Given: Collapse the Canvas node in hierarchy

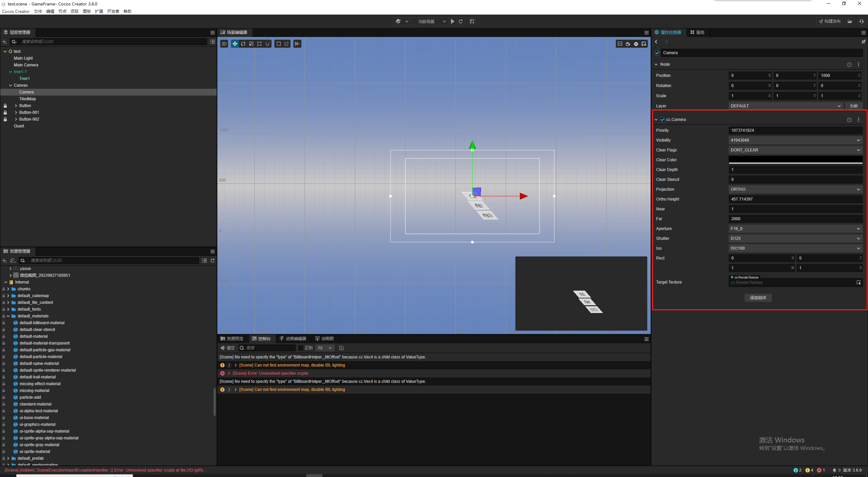Looking at the screenshot, I should tap(11, 85).
